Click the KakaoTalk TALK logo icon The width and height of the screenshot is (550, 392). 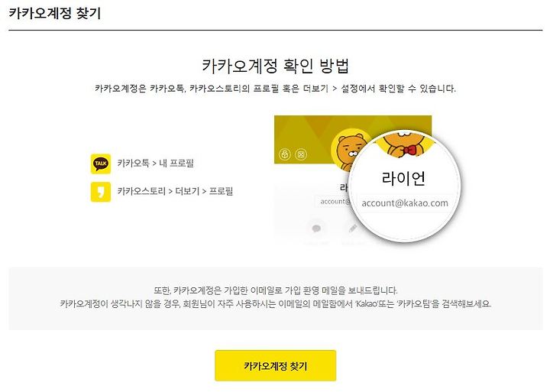[x=101, y=164]
